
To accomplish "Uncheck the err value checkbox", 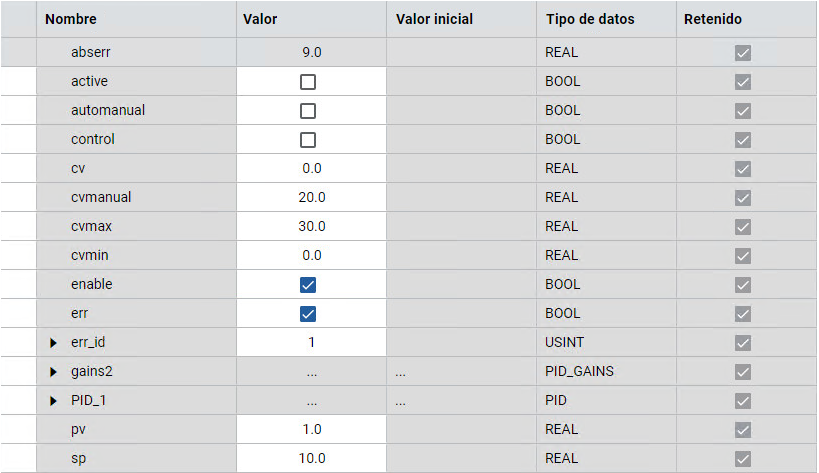I will click(308, 314).
